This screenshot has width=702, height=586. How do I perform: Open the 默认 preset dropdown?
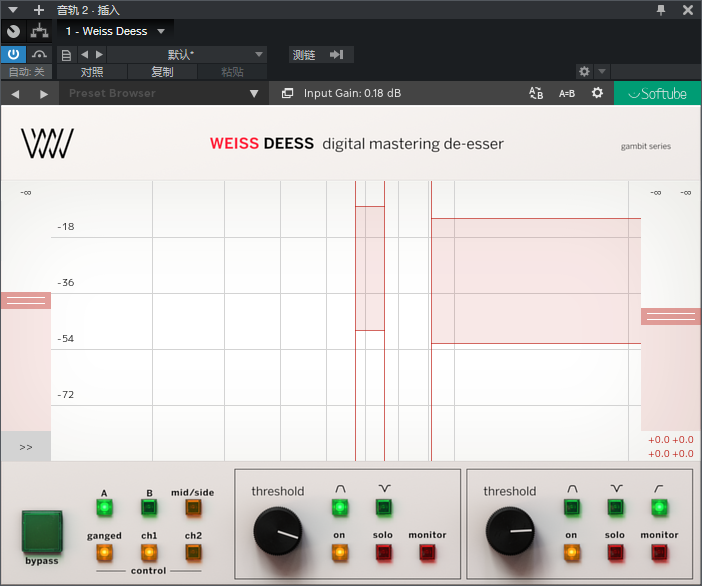pos(187,55)
